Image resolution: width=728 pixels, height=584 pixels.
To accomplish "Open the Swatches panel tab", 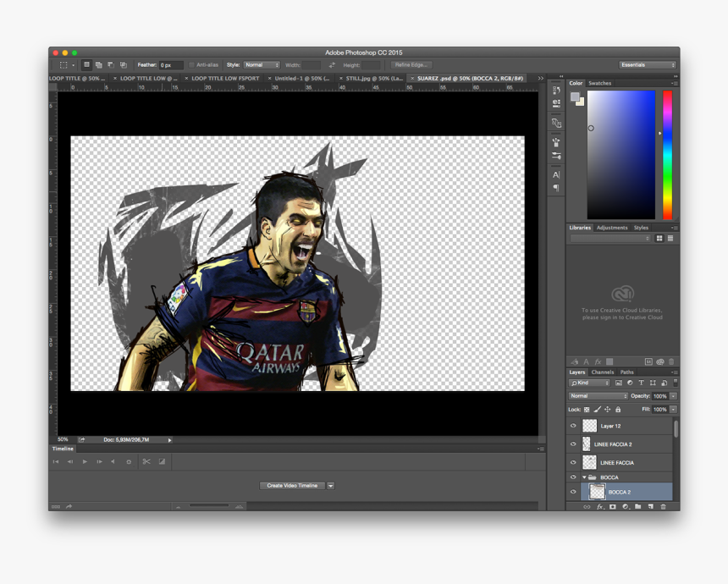I will click(x=599, y=84).
